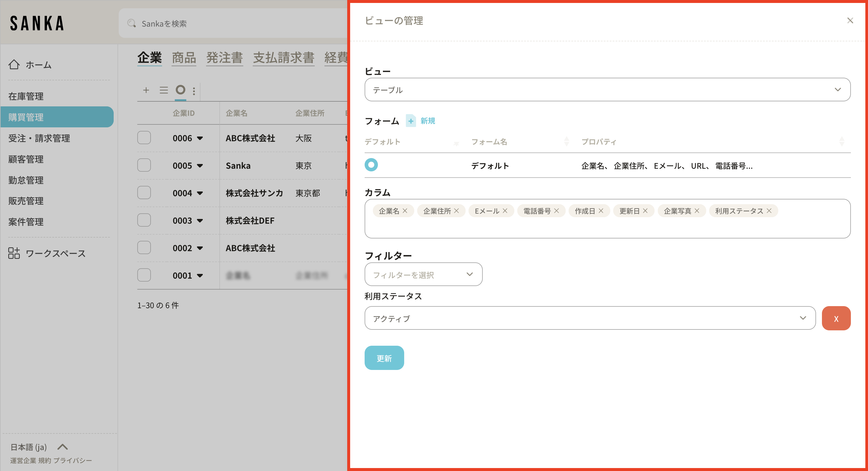Expand the アクティブ status dropdown
Image resolution: width=868 pixels, height=471 pixels.
pyautogui.click(x=590, y=318)
